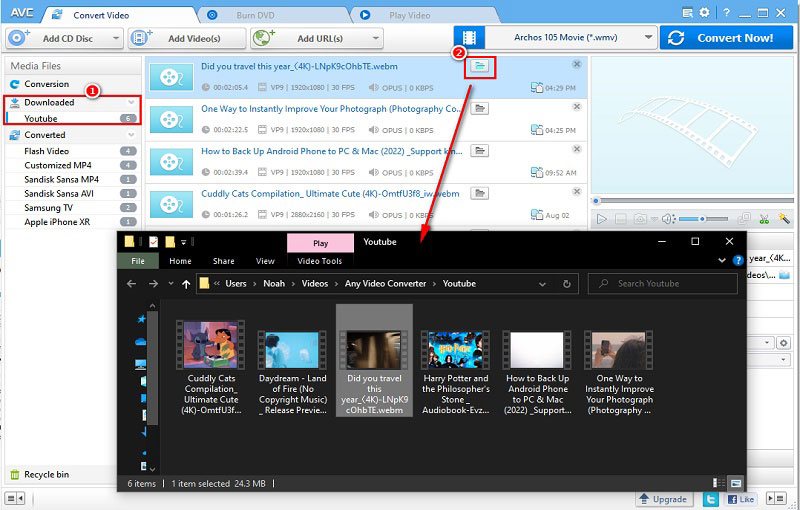Expand the Add URL(s) dropdown arrow
Screen dimensions: 800x510
[376, 38]
